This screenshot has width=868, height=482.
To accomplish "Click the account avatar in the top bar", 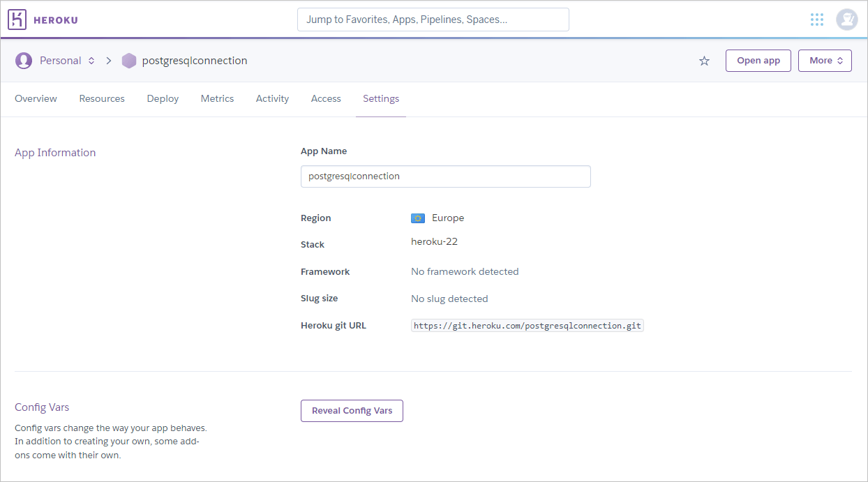I will click(x=847, y=19).
